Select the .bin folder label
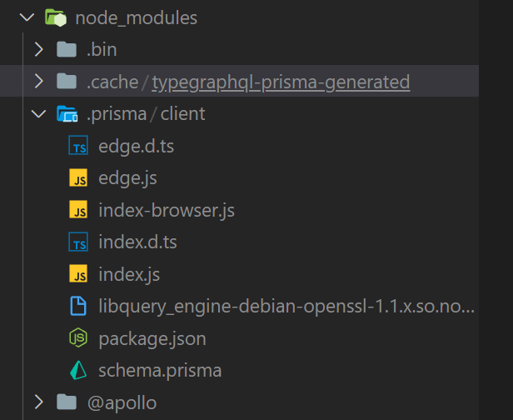Screen dimensions: 513x420 (x=102, y=49)
